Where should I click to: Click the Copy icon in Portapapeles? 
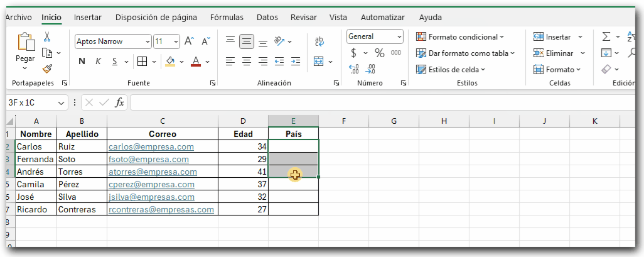point(48,53)
